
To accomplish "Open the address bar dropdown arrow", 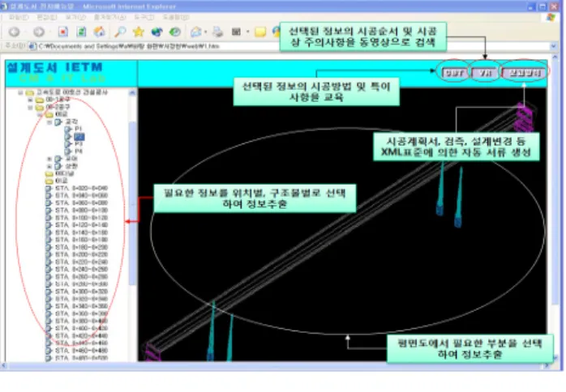I will [553, 46].
